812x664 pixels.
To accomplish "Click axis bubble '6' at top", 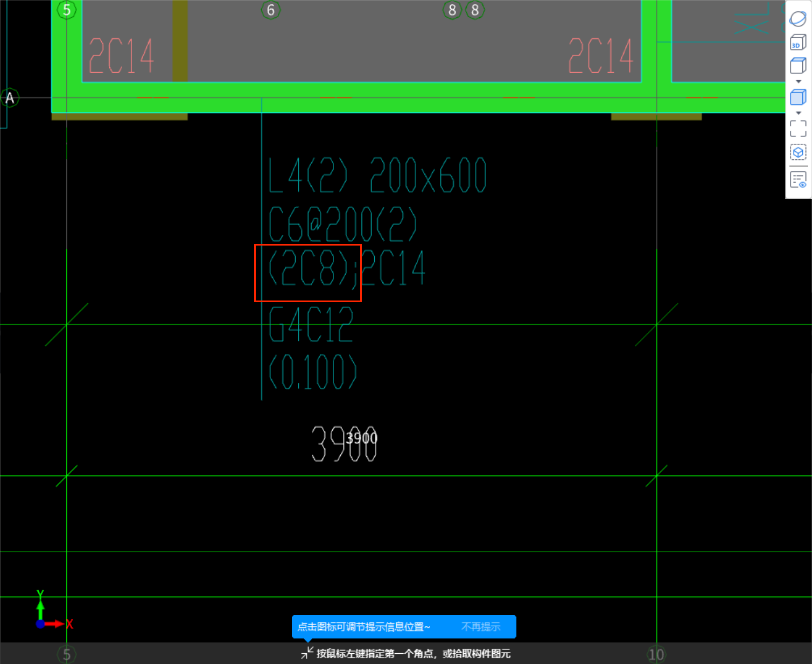I will click(x=271, y=10).
